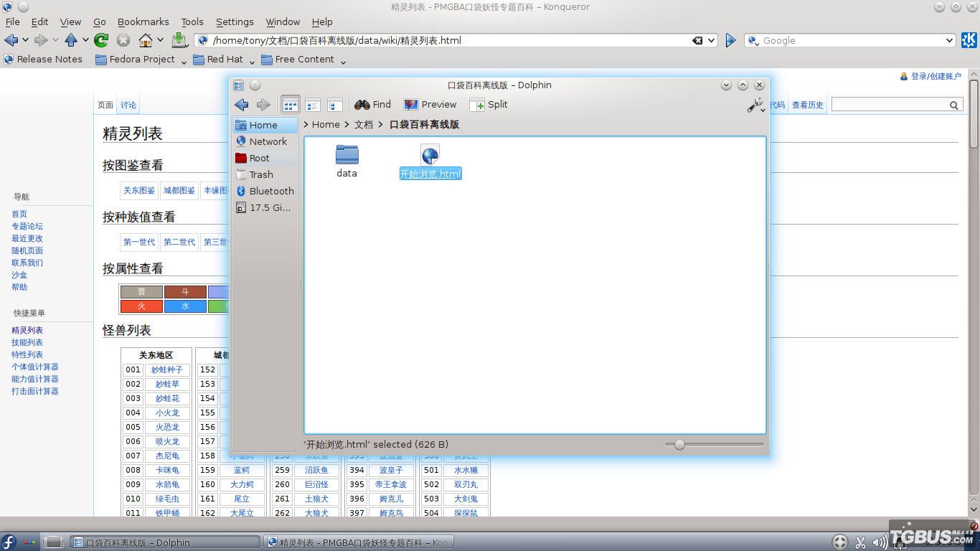The image size is (980, 551).
Task: Go forward in Dolphin file manager
Action: point(264,105)
